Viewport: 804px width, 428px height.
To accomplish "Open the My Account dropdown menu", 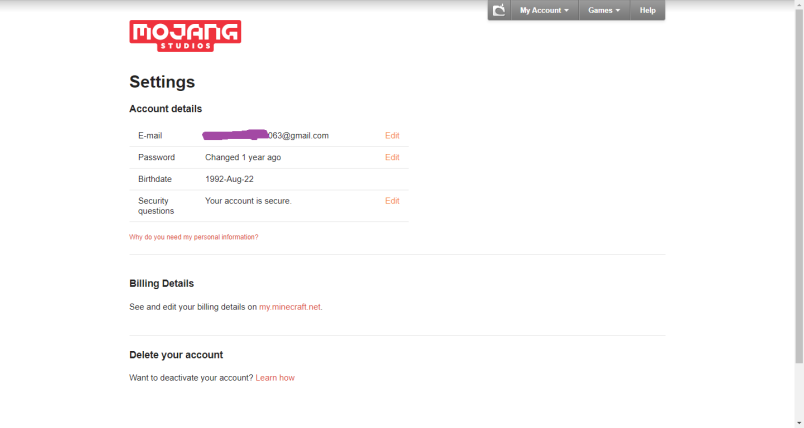I will click(544, 10).
